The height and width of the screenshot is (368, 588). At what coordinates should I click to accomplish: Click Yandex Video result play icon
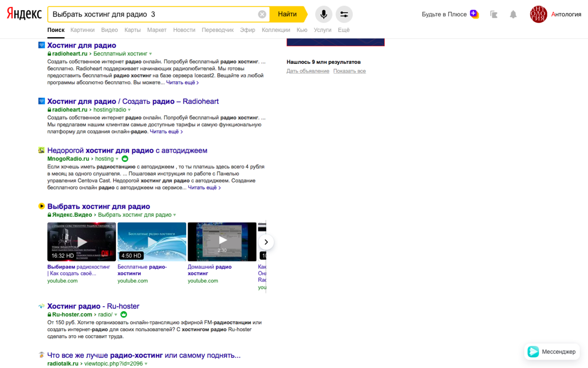42,206
